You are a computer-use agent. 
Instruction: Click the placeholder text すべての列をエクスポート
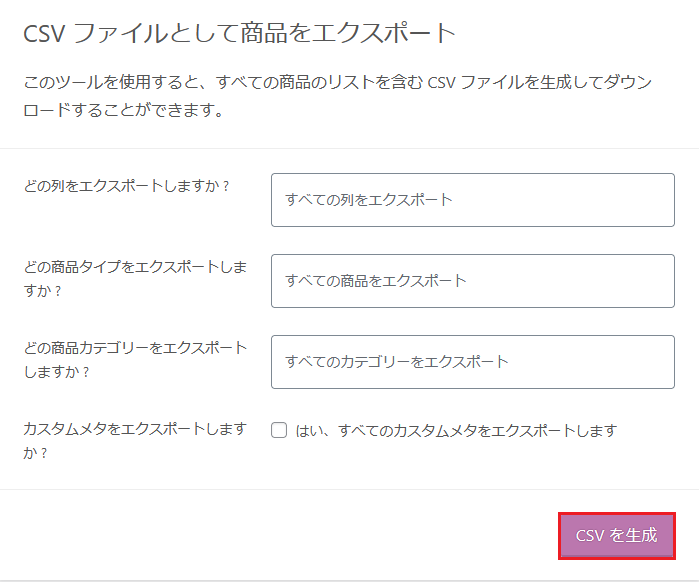(x=369, y=200)
